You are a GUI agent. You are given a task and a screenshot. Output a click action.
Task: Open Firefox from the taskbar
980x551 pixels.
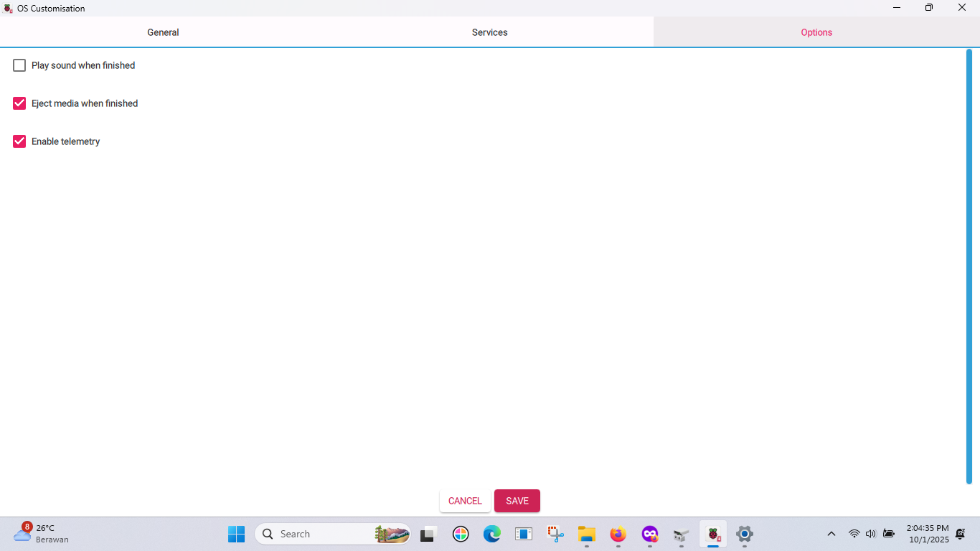618,534
